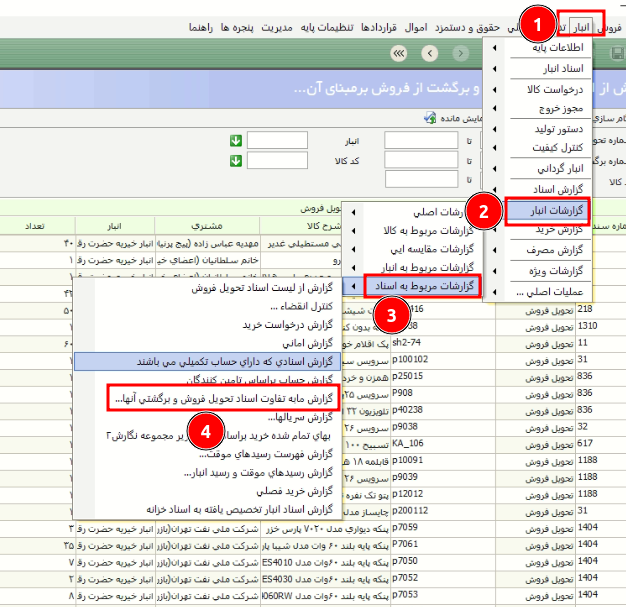Expand گزارش اسناد submenu
Image resolution: width=626 pixels, height=607 pixels.
537,189
